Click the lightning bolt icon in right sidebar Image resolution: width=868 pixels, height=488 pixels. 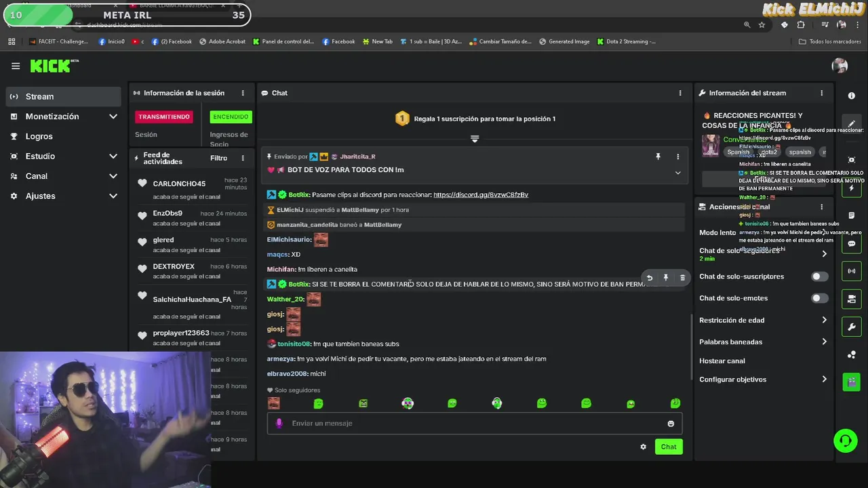point(852,188)
